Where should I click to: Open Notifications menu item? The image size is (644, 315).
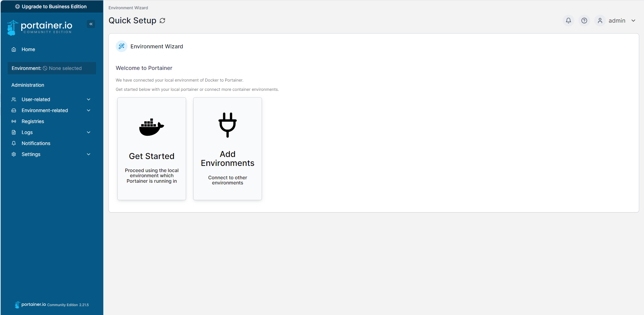click(51, 143)
